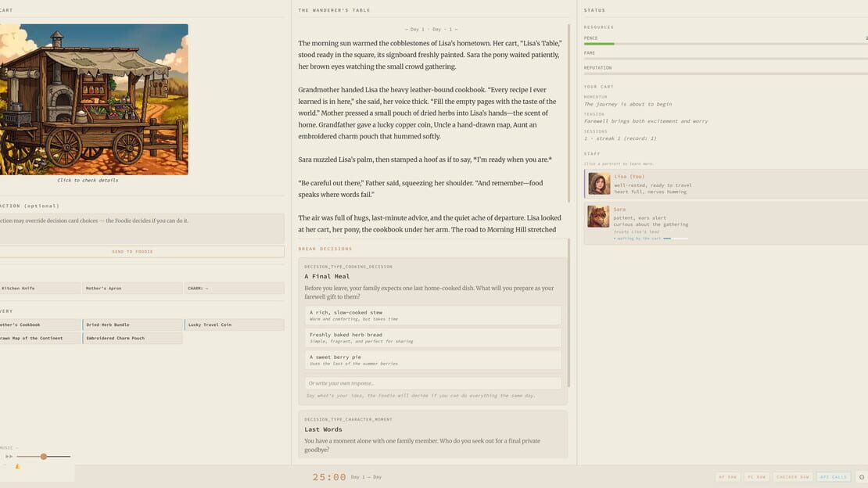This screenshot has height=488, width=868.
Task: Open the Checker Raw footer tab
Action: coord(793,477)
